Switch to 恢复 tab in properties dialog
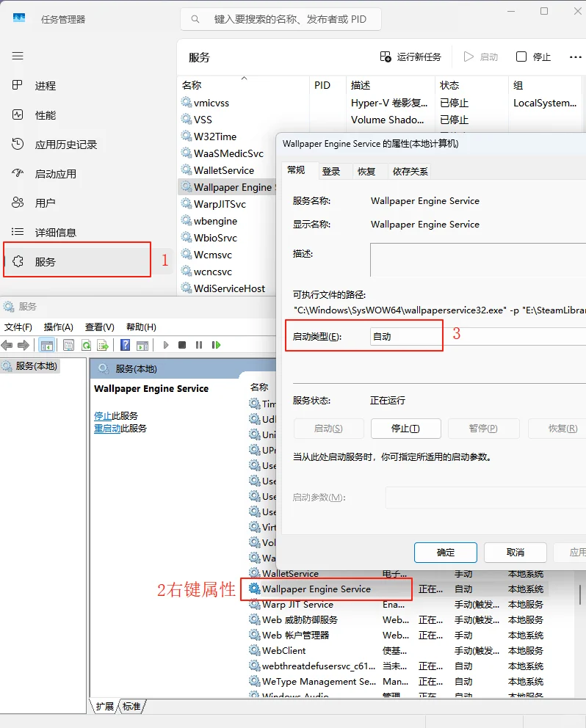586x728 pixels. (x=366, y=171)
